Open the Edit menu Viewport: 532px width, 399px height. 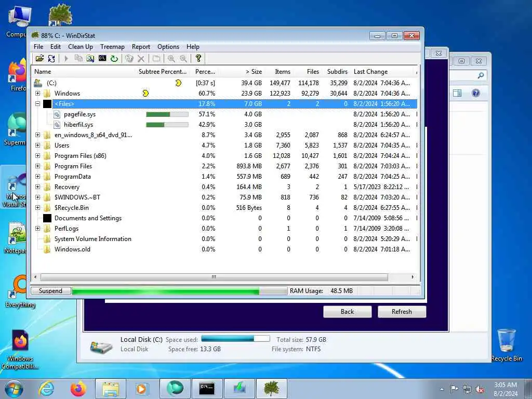click(55, 47)
